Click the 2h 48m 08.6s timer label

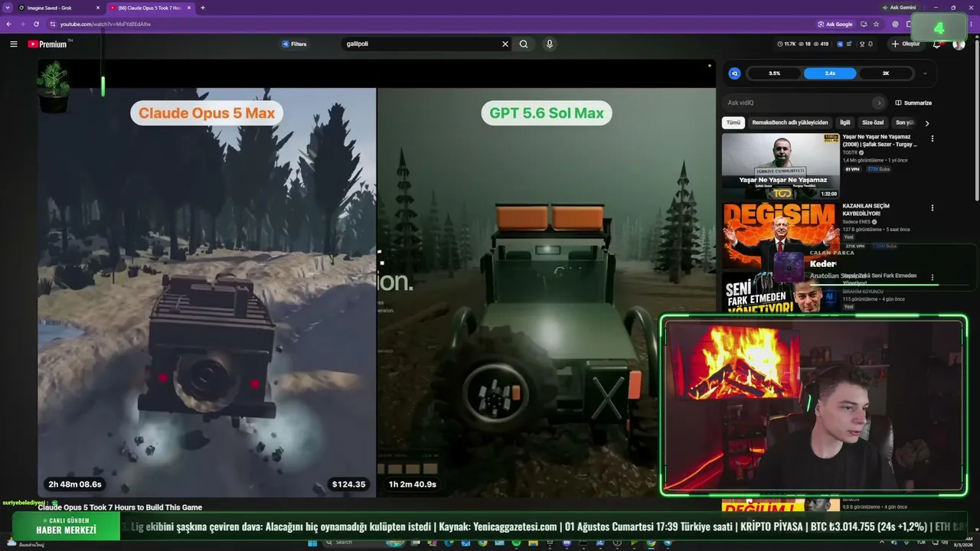(x=75, y=484)
